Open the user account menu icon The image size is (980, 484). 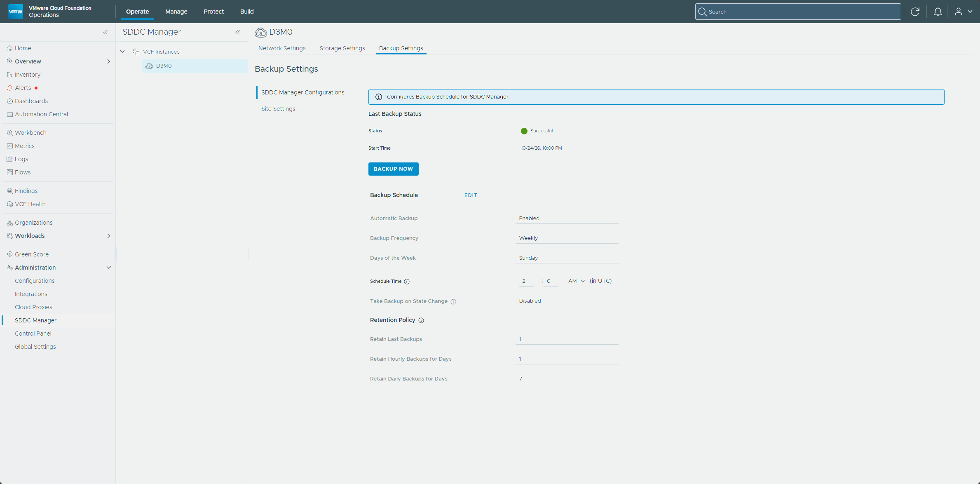959,12
